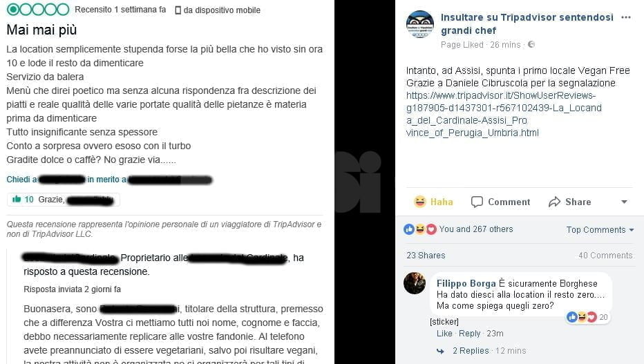
Task: Click the public globe privacy icon
Action: pos(531,44)
